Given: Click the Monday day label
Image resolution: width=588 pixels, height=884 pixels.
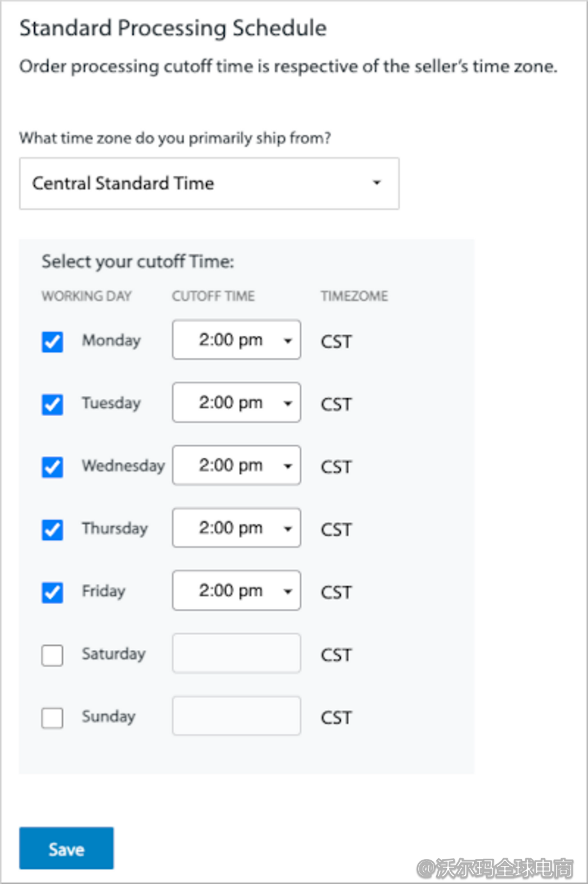Looking at the screenshot, I should [x=111, y=340].
